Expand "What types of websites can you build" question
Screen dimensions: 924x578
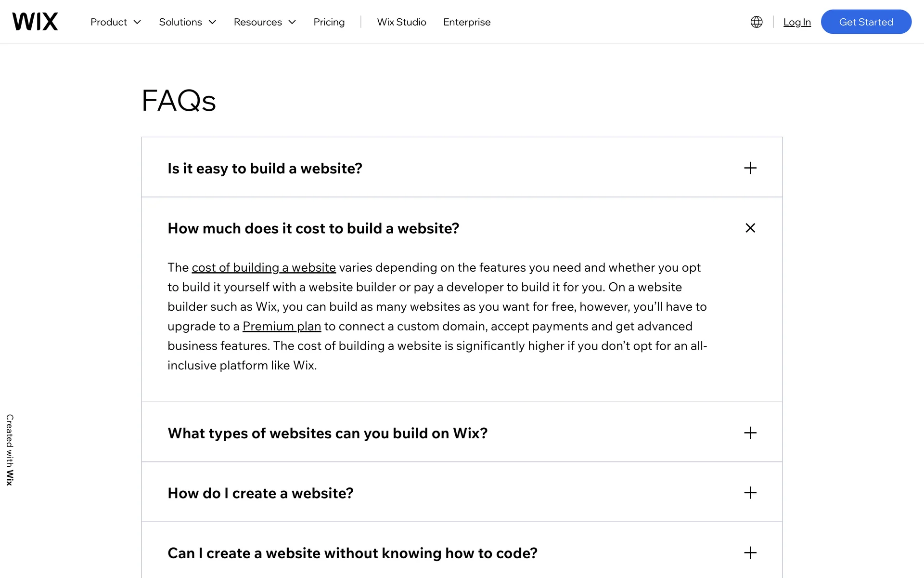(x=327, y=433)
